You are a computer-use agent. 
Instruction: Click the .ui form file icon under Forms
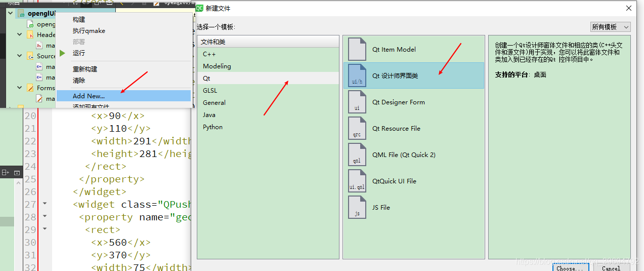coord(39,98)
